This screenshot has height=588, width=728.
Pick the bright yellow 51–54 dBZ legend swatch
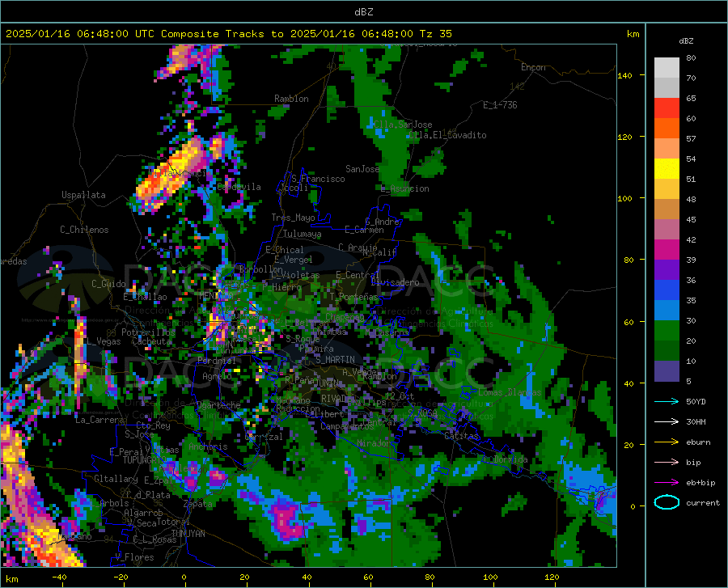[667, 169]
